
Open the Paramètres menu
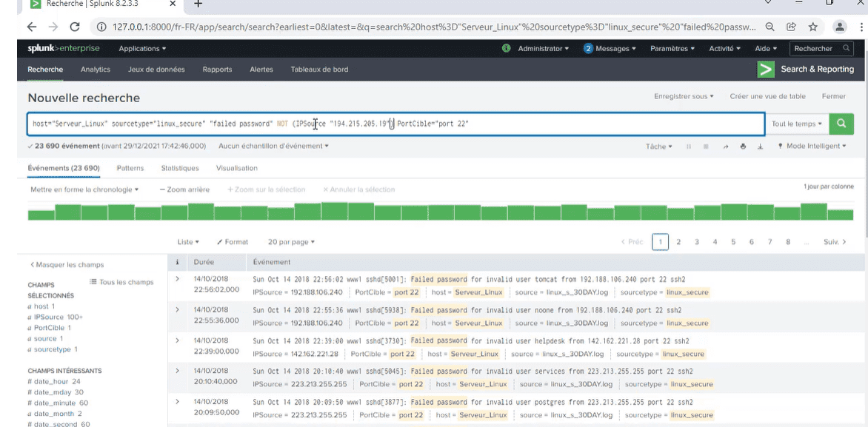point(672,49)
